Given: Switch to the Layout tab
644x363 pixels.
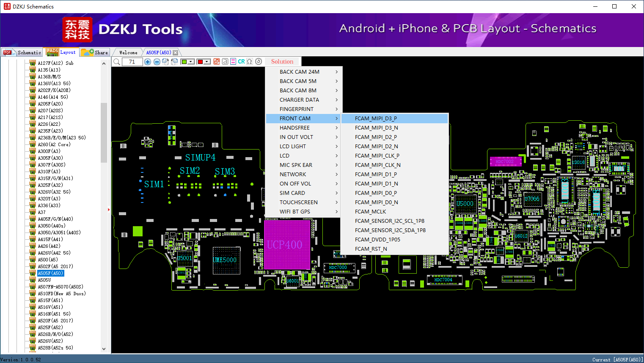Looking at the screenshot, I should pyautogui.click(x=61, y=52).
